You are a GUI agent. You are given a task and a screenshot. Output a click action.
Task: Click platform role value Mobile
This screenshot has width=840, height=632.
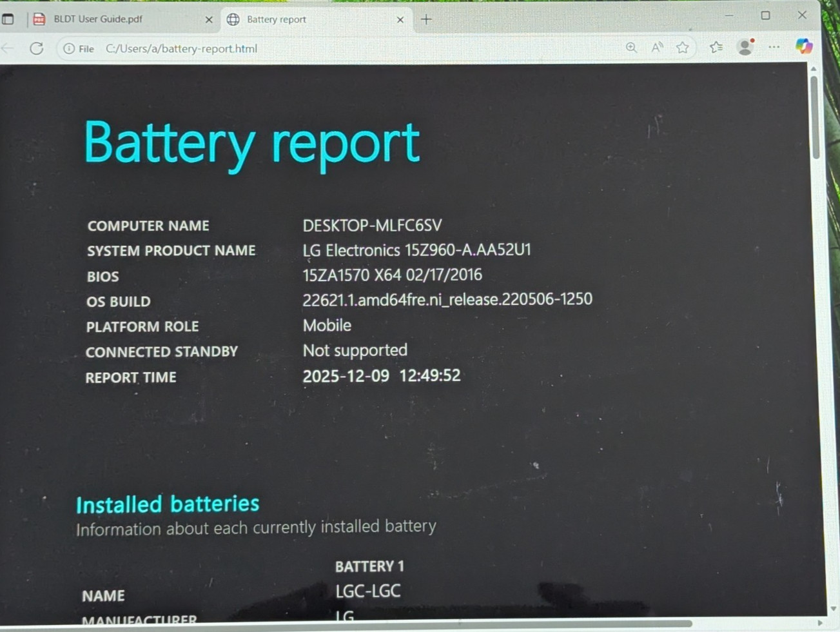click(x=327, y=325)
